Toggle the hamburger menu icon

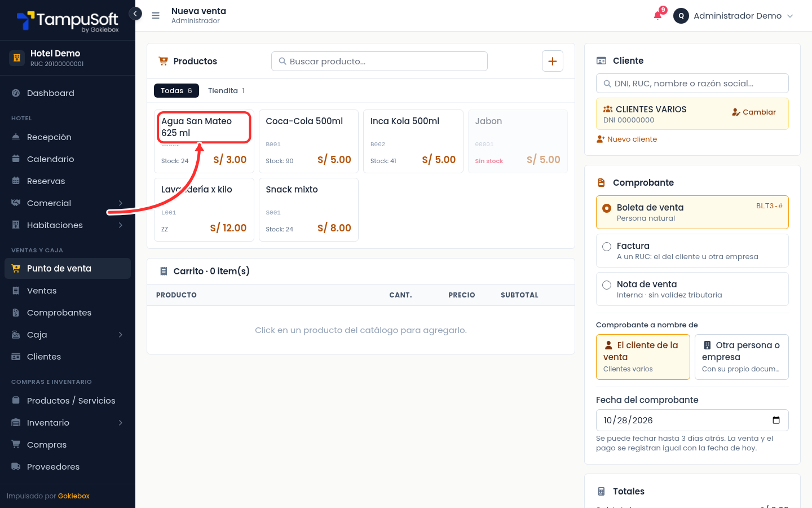pyautogui.click(x=156, y=16)
